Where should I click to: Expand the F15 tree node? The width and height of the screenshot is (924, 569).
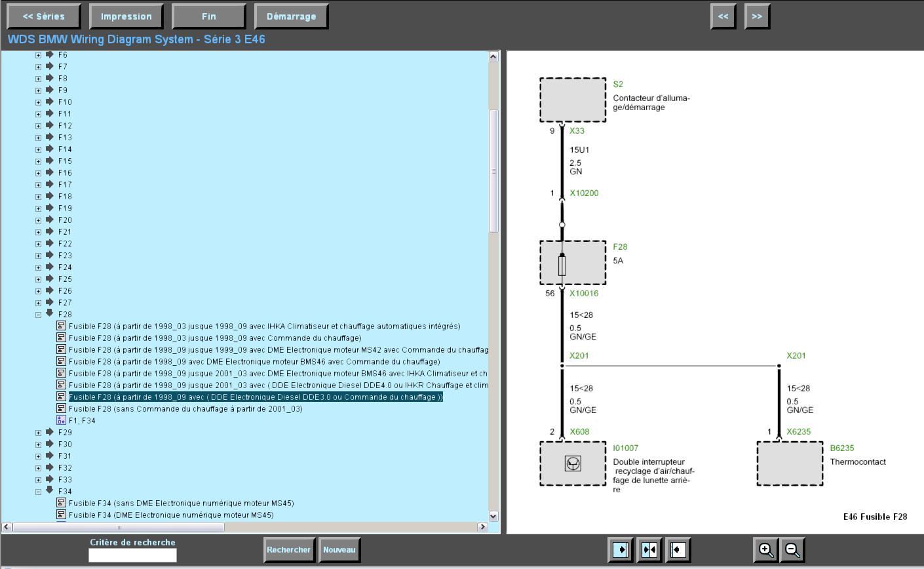38,161
